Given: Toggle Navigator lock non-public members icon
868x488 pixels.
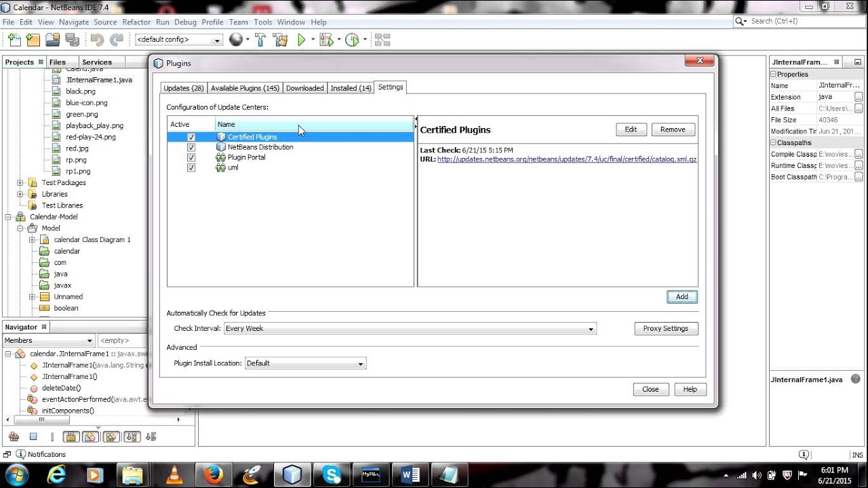Looking at the screenshot, I should pyautogui.click(x=71, y=436).
